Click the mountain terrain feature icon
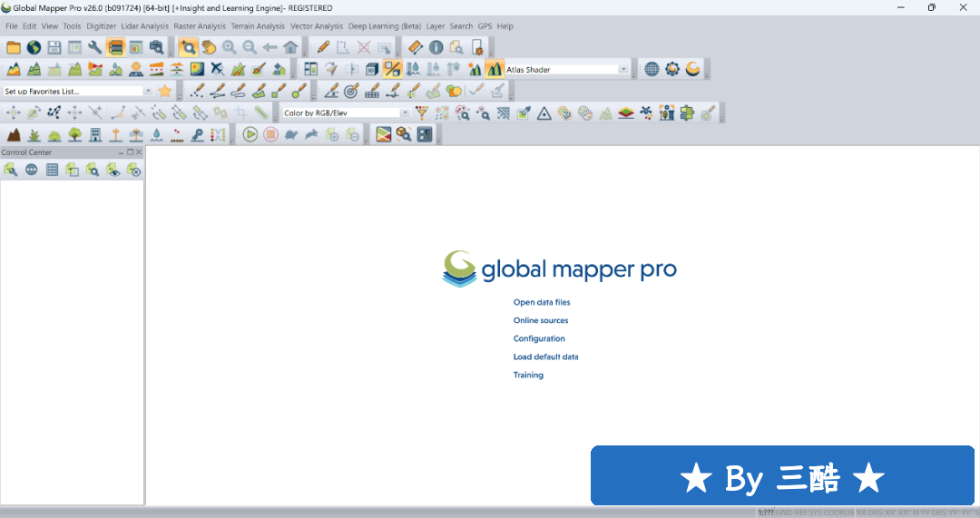980x518 pixels. pos(13,134)
